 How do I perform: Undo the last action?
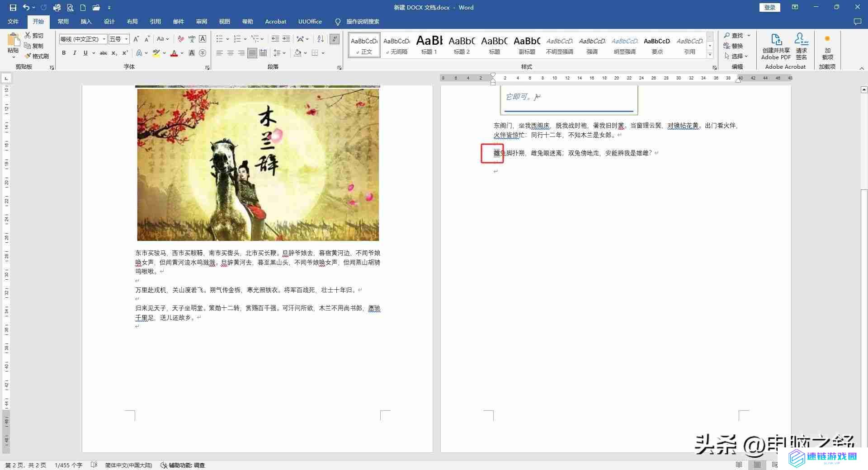[x=26, y=7]
